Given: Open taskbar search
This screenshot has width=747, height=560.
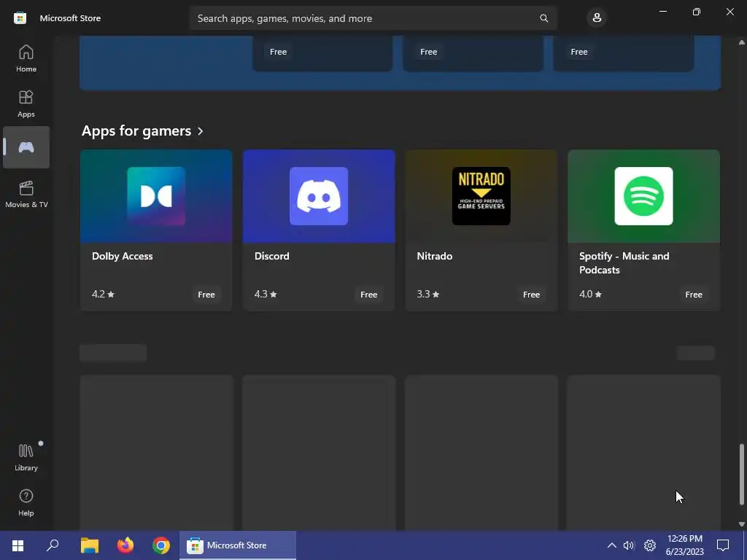Looking at the screenshot, I should pyautogui.click(x=53, y=545).
